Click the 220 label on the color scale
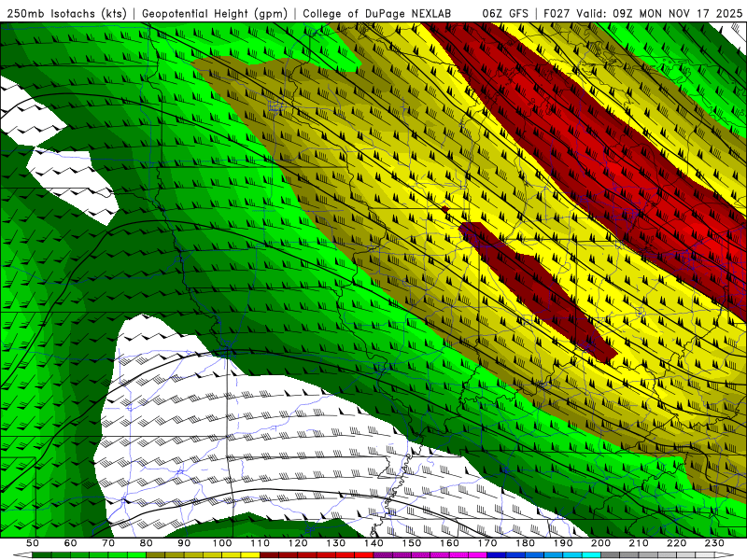This screenshot has width=747, height=560. [676, 543]
